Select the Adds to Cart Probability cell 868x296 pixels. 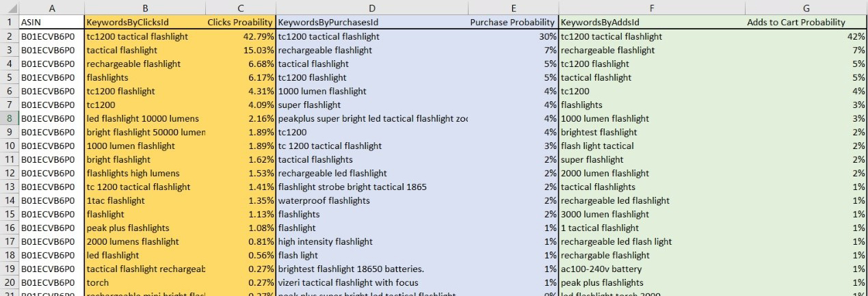pos(806,22)
